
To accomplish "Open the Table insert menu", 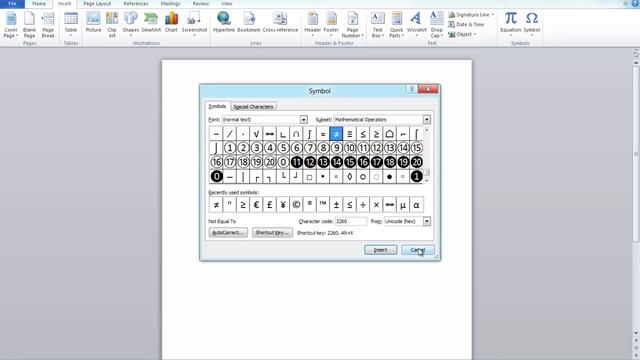I will [x=71, y=24].
